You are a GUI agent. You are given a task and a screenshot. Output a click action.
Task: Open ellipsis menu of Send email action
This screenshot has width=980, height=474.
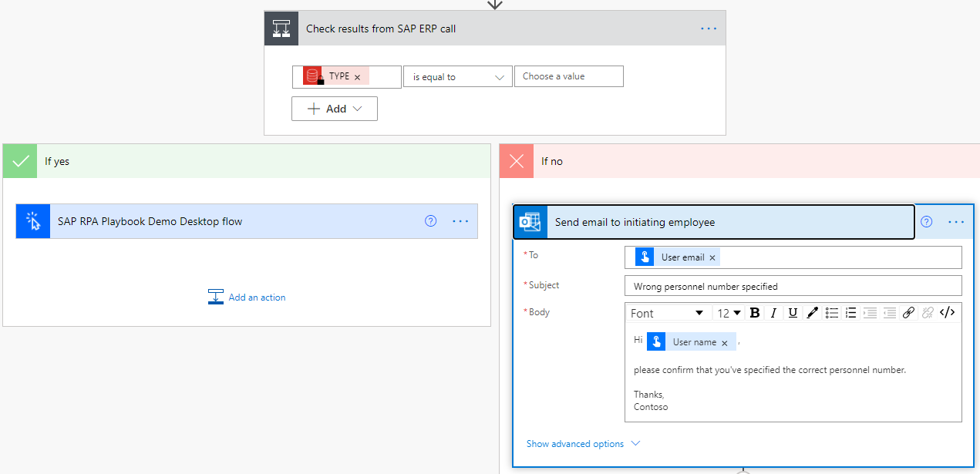click(x=956, y=222)
